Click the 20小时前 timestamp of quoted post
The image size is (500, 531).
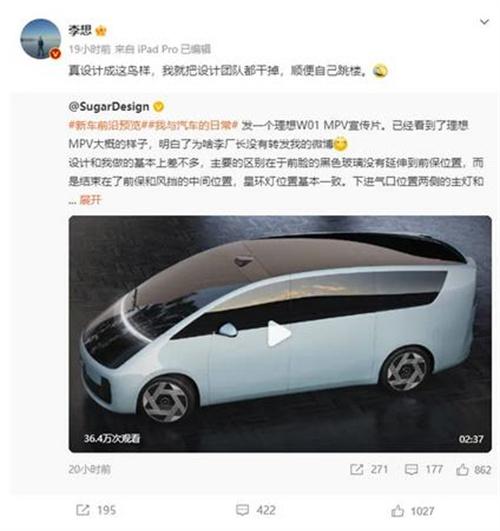click(x=89, y=469)
